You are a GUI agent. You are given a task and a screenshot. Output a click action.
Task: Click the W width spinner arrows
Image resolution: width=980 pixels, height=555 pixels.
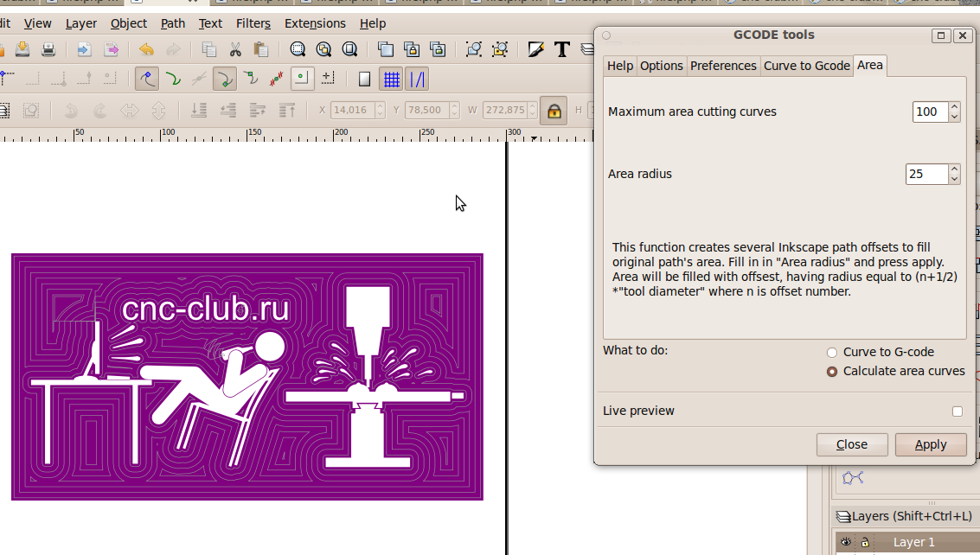(532, 111)
